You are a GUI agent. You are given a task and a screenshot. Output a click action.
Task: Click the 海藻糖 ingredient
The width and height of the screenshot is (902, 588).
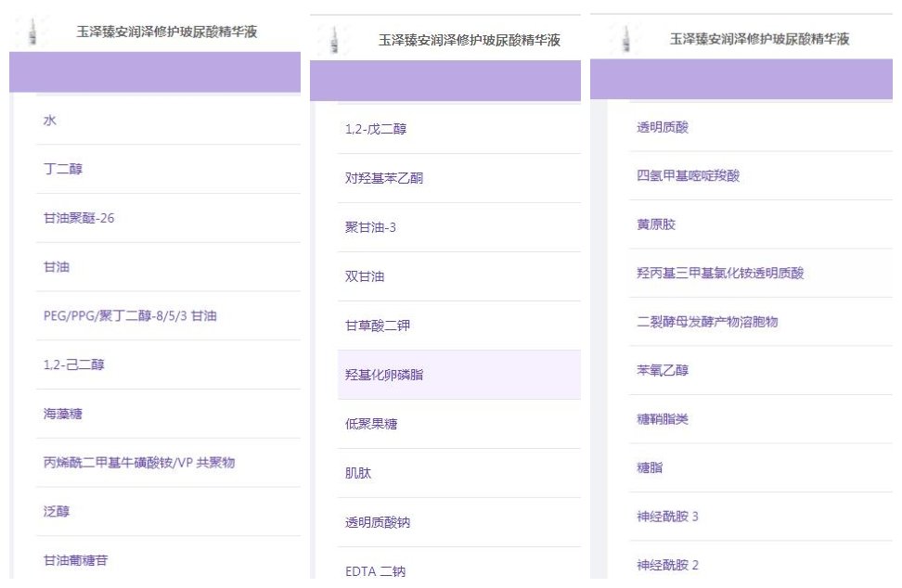tap(63, 414)
